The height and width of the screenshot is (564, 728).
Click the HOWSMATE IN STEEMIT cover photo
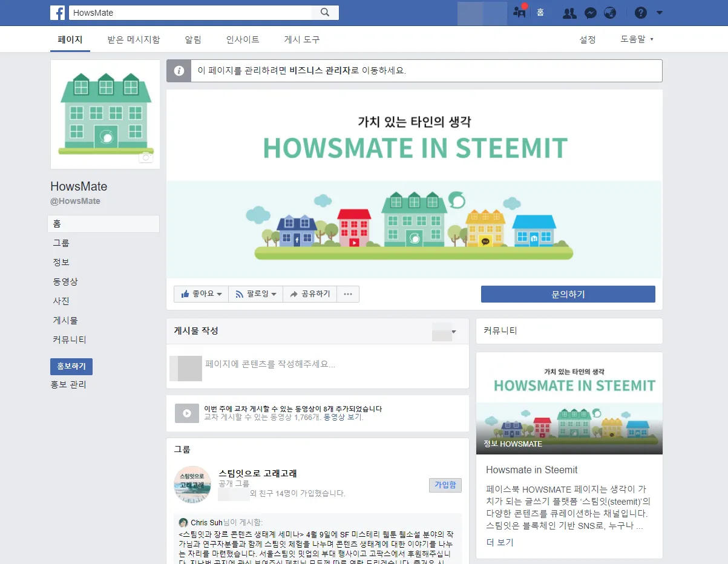tap(415, 184)
